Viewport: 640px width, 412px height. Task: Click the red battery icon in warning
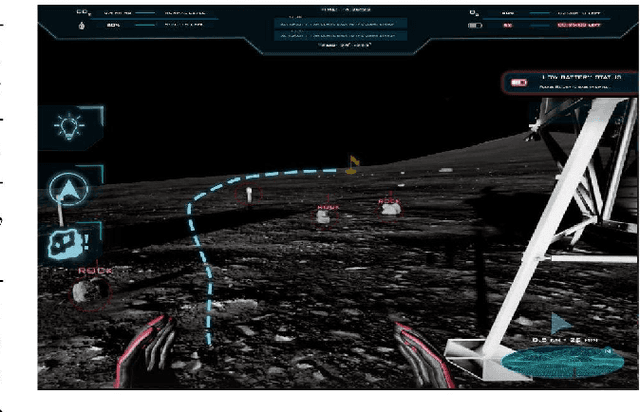pos(519,82)
